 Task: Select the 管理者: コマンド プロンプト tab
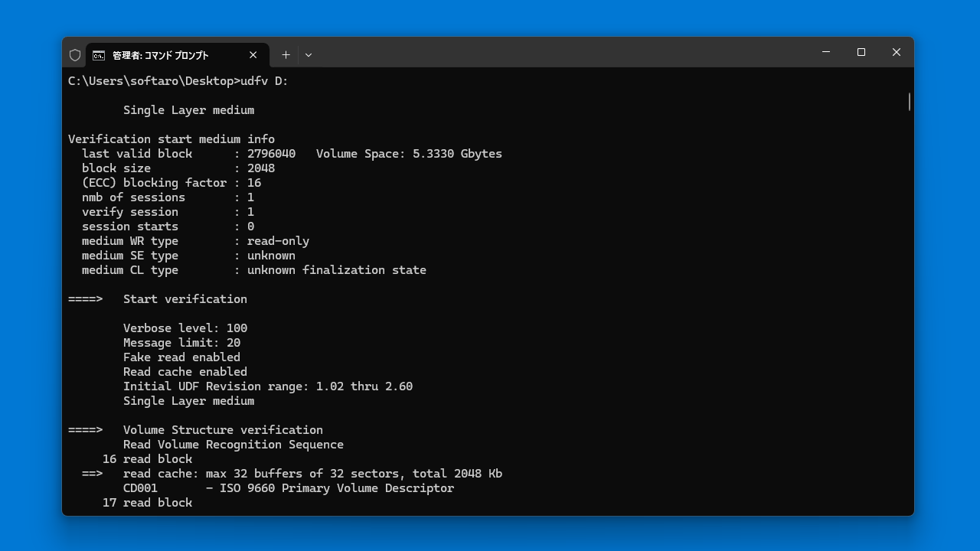tap(178, 55)
